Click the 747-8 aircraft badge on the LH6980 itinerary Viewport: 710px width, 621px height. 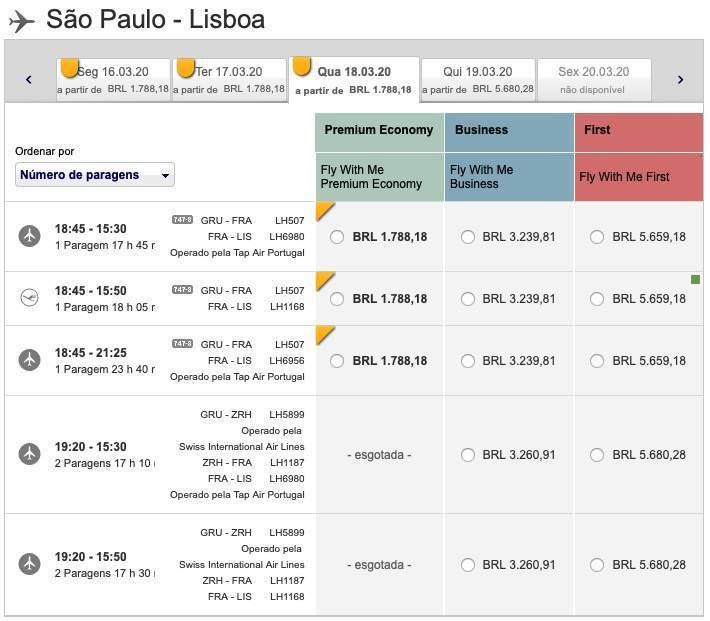click(x=182, y=220)
